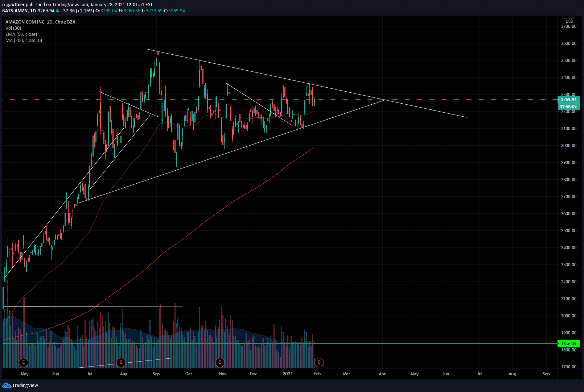Click the Apr time axis label
This screenshot has width=584, height=392.
pyautogui.click(x=382, y=374)
